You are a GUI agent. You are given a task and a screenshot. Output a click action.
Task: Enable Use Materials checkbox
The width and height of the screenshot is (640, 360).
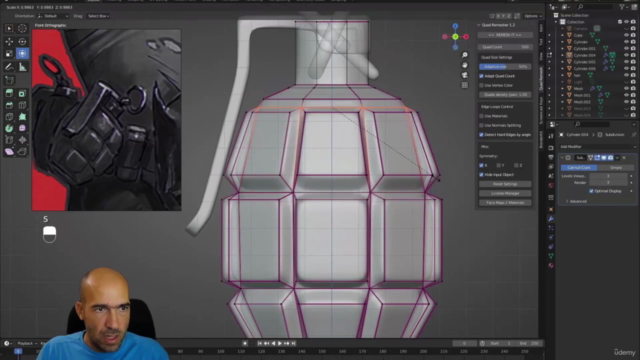[x=481, y=116]
